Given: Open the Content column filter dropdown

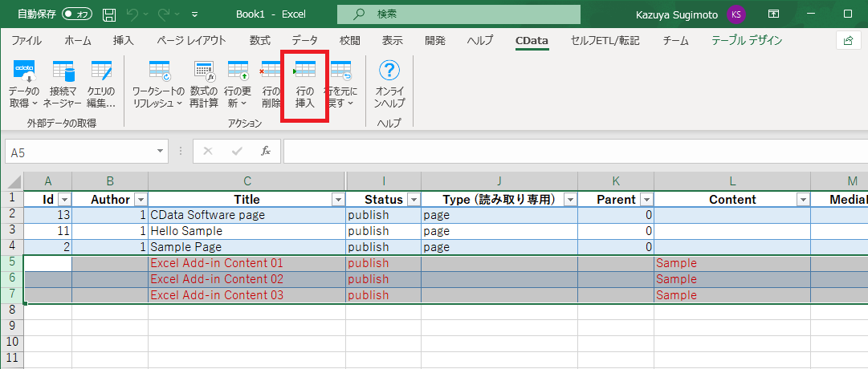Looking at the screenshot, I should 803,200.
